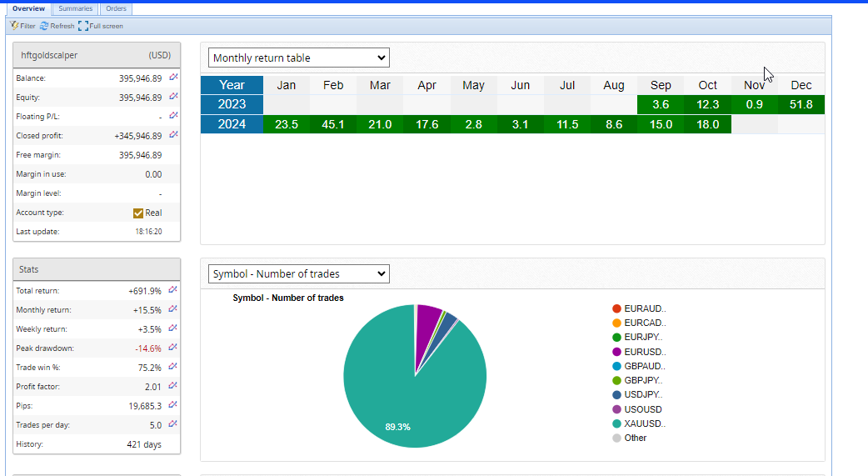Open the Trades per day chart icon
The image size is (868, 476).
173,424
